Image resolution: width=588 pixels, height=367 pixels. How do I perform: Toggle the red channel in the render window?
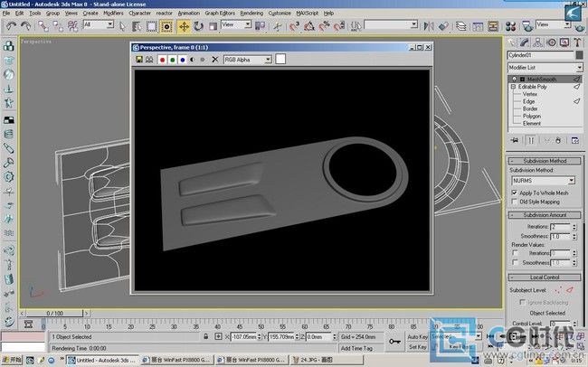point(162,60)
